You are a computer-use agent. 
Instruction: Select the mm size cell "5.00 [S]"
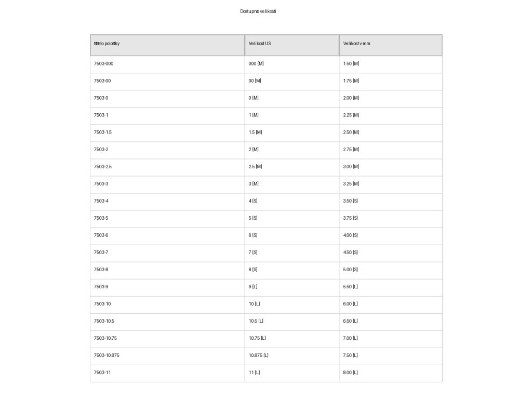click(351, 269)
